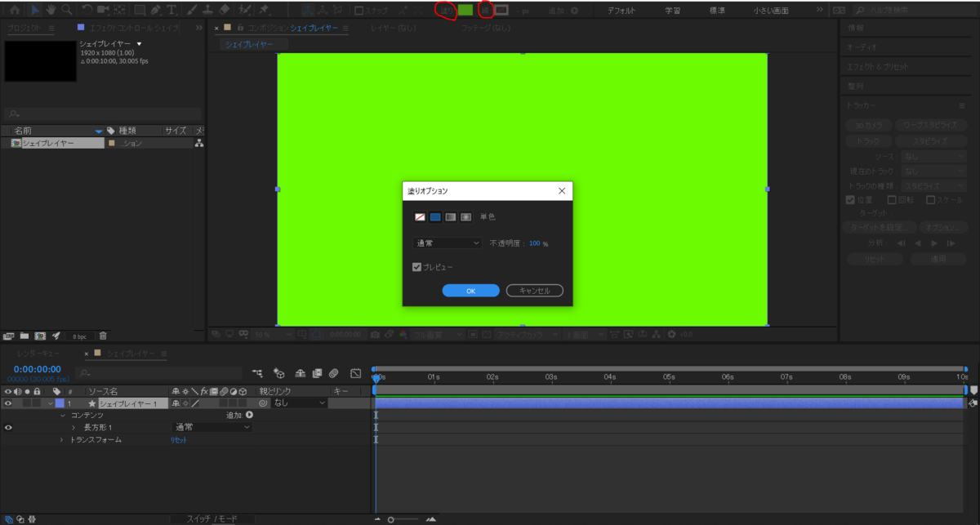Collapse the シェイプレイヤー 1 layer twirl
This screenshot has height=525, width=980.
[50, 403]
